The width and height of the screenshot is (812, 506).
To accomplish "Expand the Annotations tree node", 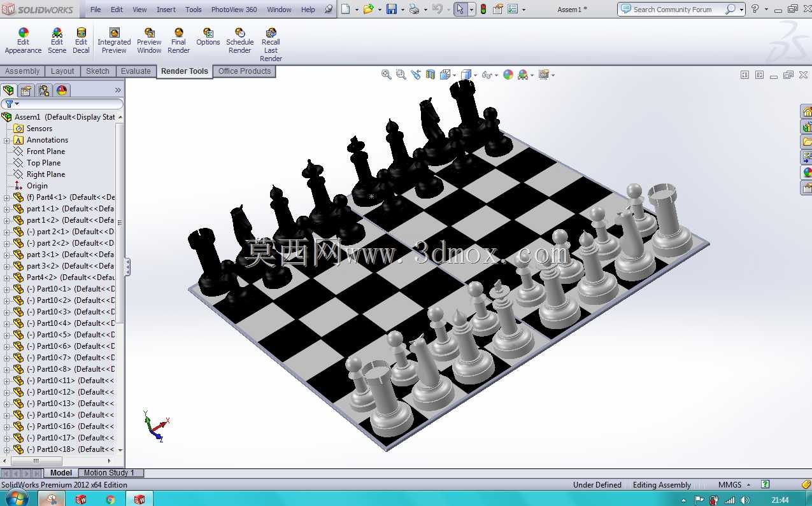I will pyautogui.click(x=7, y=140).
